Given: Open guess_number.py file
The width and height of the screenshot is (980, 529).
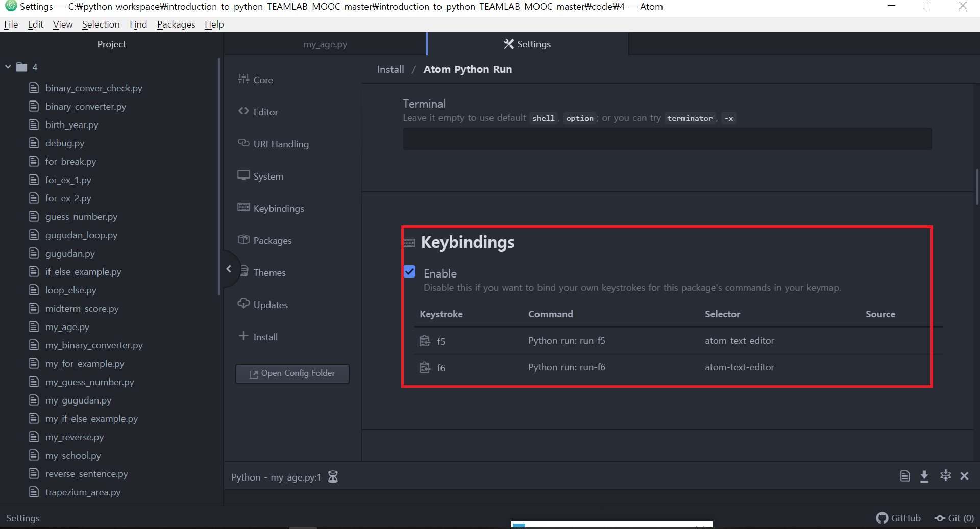Looking at the screenshot, I should (82, 217).
